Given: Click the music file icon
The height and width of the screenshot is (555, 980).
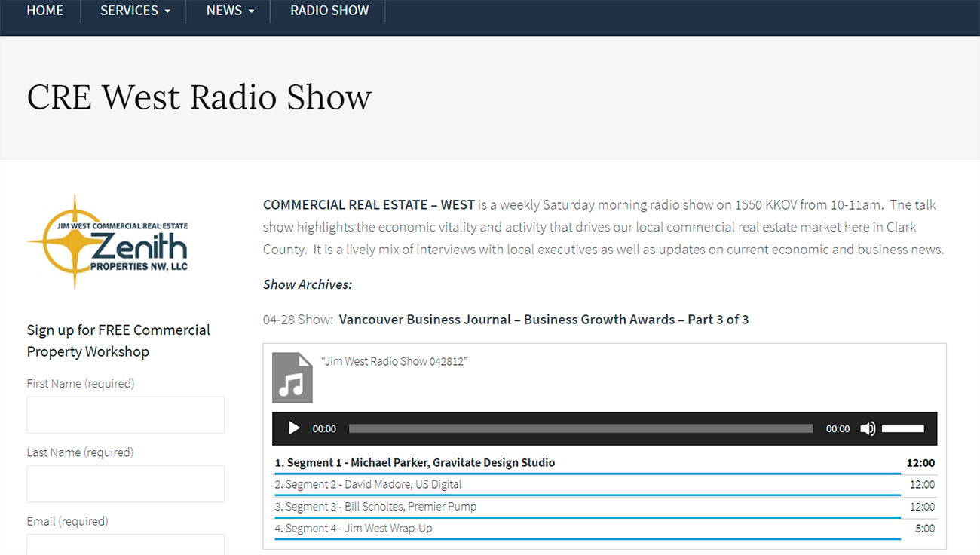Looking at the screenshot, I should click(x=292, y=377).
